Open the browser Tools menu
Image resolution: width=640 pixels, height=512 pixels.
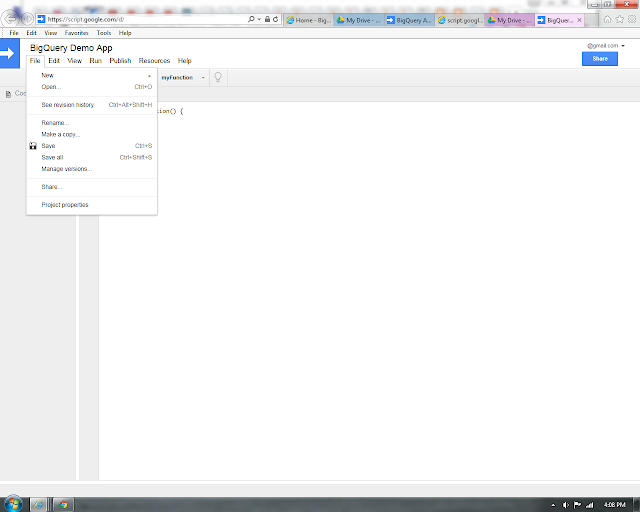[104, 33]
